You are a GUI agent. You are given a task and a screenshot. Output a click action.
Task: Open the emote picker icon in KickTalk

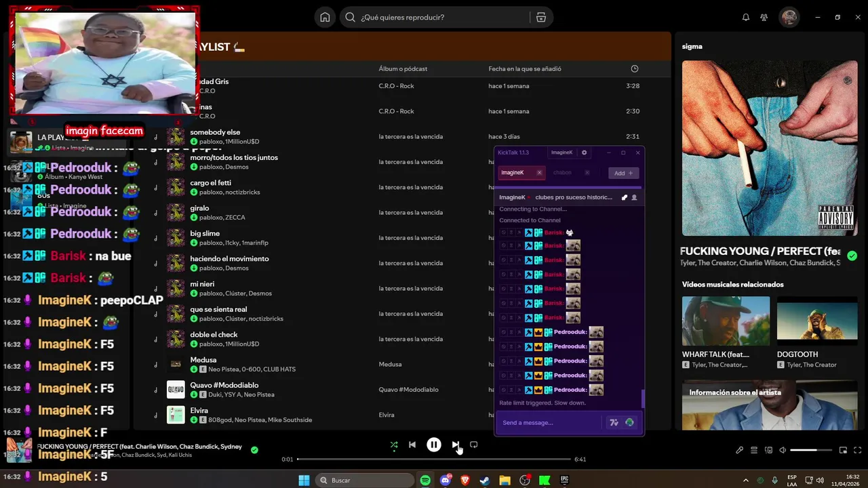[x=629, y=423]
